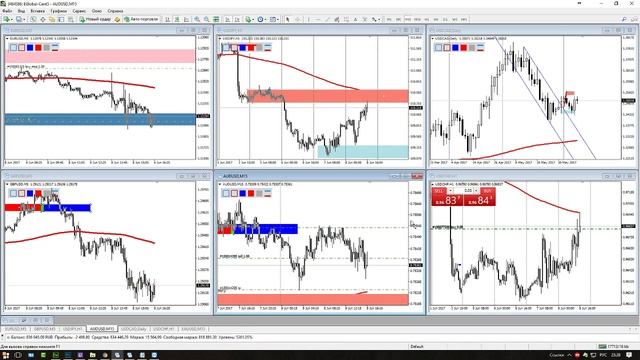
Task: Select the text label A tool
Action: 356,19
